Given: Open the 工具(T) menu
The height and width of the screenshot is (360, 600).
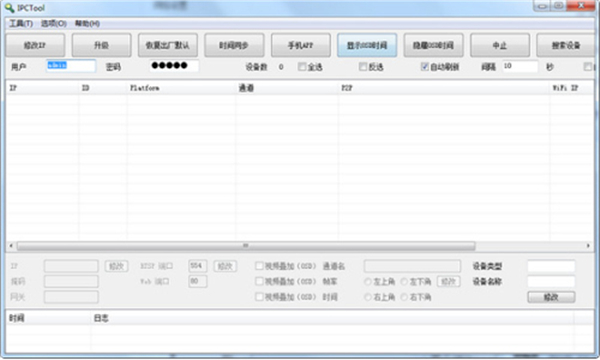Looking at the screenshot, I should point(21,24).
